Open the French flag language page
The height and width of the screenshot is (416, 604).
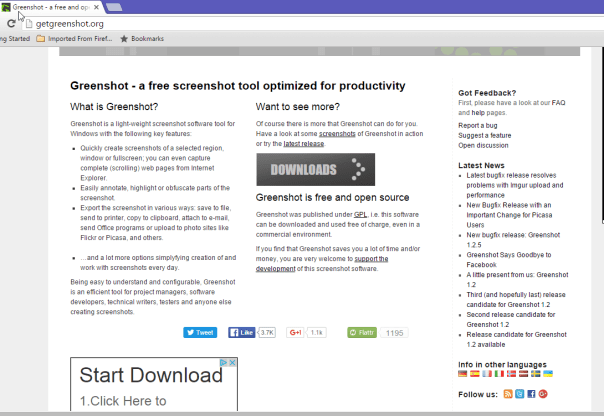[x=487, y=374]
